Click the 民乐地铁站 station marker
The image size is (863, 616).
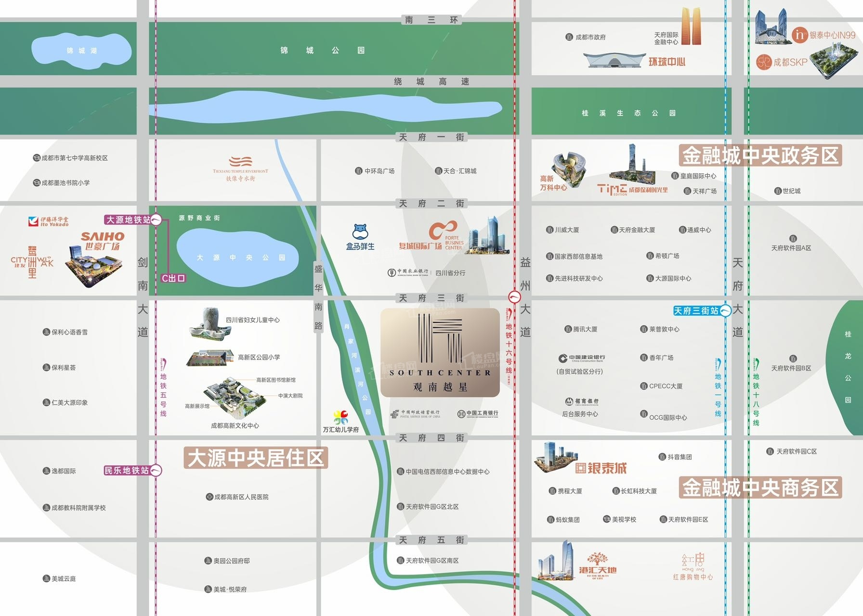pos(133,470)
